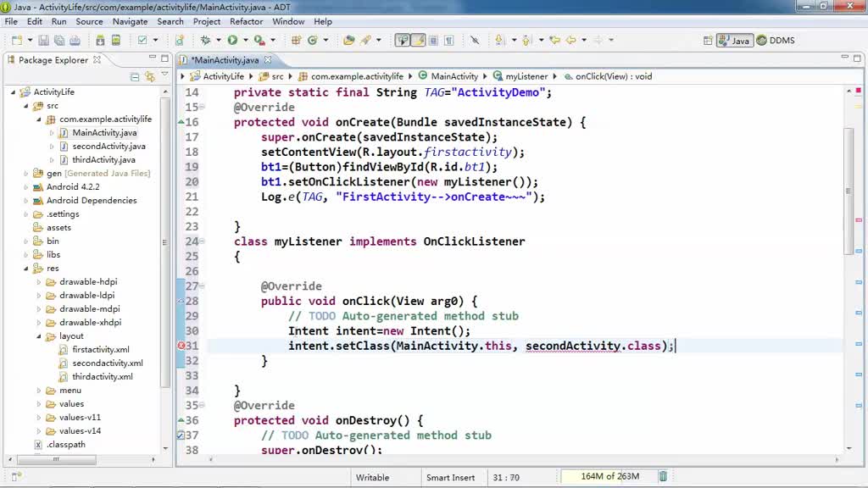Click the New Java Package icon

click(296, 41)
